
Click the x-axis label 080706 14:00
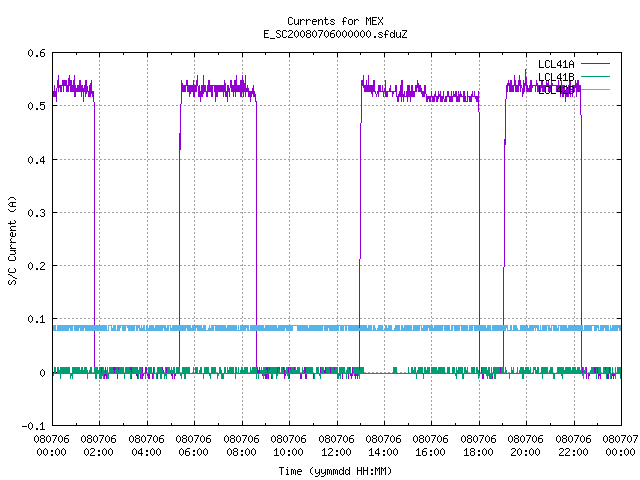(x=383, y=446)
